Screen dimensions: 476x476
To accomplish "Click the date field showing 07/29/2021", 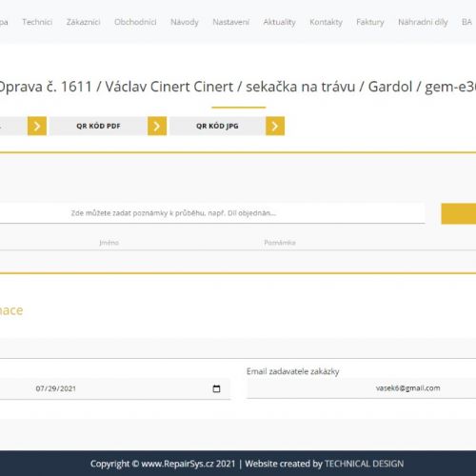I will (x=115, y=388).
